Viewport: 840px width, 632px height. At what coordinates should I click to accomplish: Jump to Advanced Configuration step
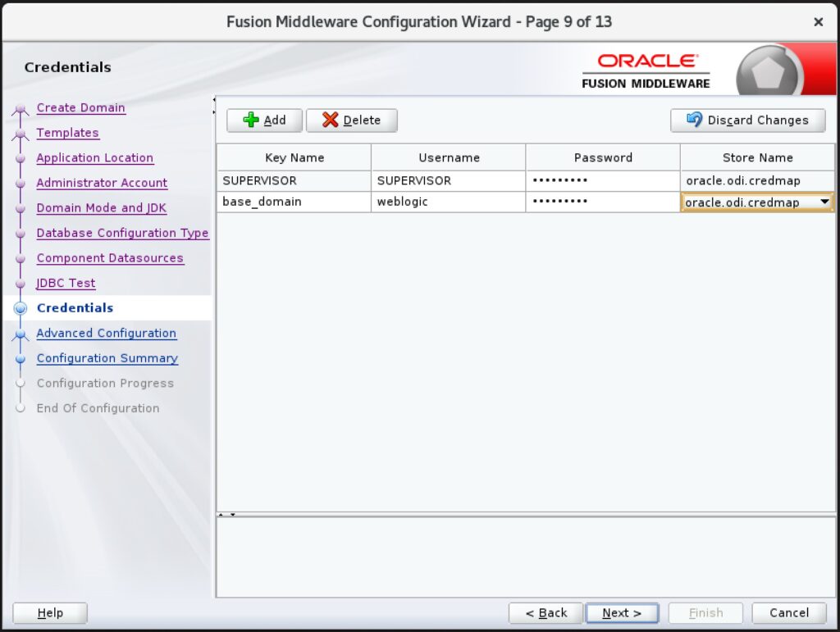[x=106, y=333]
